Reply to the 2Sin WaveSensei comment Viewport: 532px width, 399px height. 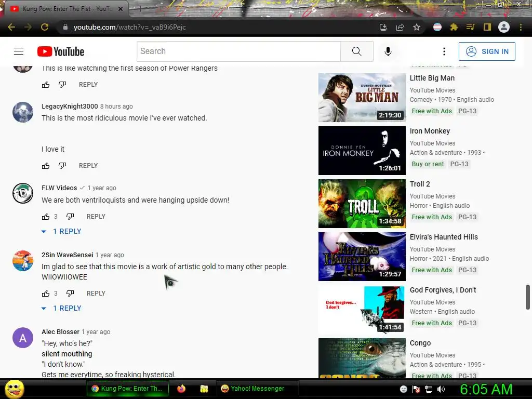[x=96, y=294]
